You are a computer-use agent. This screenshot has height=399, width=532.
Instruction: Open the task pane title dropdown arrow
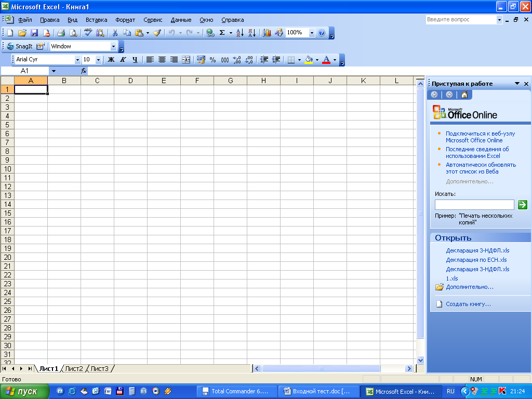click(517, 84)
